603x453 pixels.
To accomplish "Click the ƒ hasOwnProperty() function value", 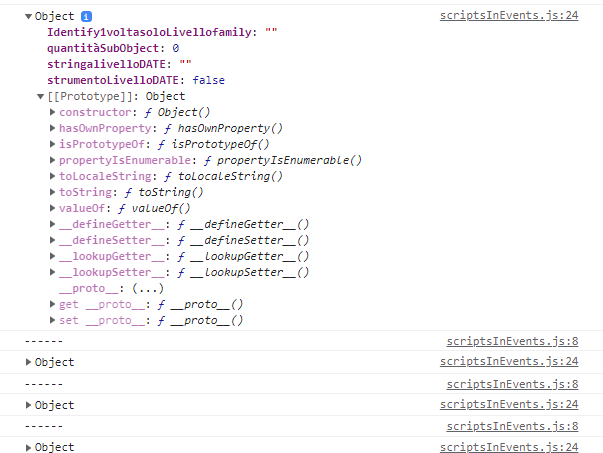I will click(223, 128).
